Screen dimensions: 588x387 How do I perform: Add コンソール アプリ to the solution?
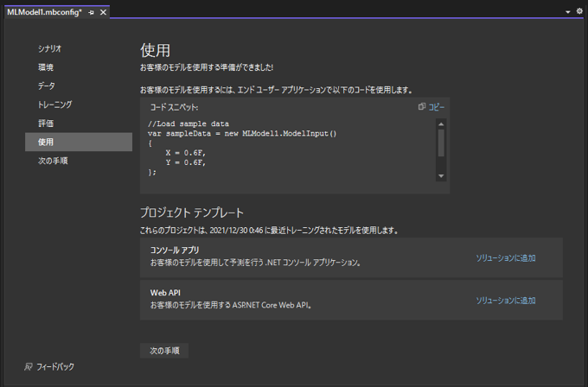506,258
